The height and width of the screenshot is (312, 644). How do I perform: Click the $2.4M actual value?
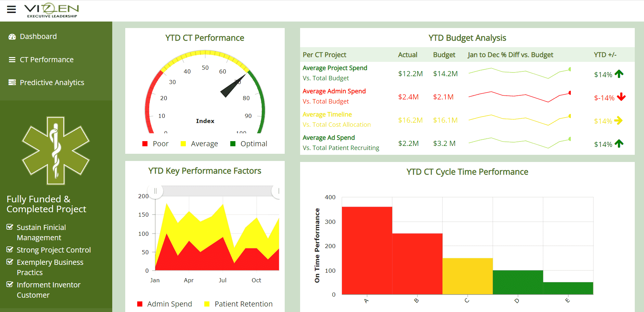[x=408, y=97]
